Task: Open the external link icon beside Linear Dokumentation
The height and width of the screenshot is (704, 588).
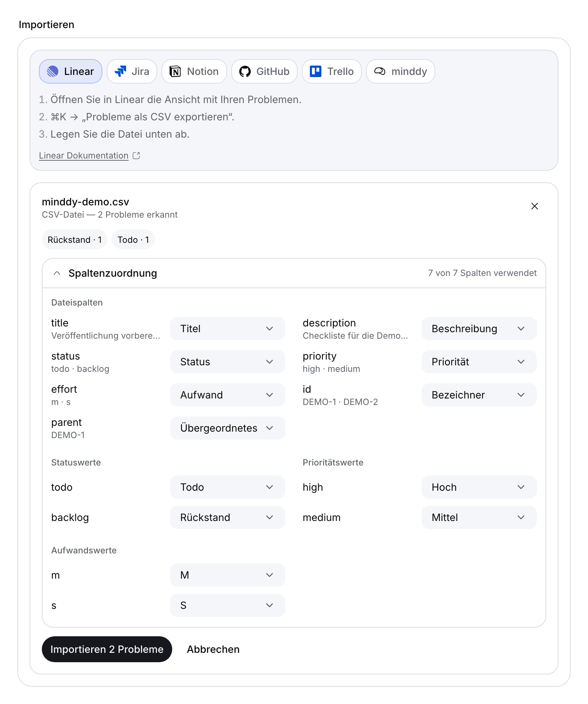Action: pos(136,156)
